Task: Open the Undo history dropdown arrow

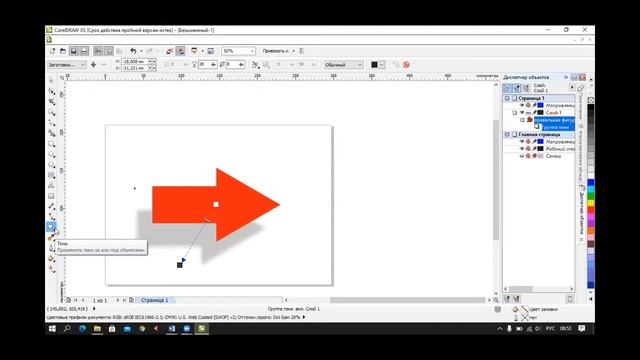Action: click(141, 51)
